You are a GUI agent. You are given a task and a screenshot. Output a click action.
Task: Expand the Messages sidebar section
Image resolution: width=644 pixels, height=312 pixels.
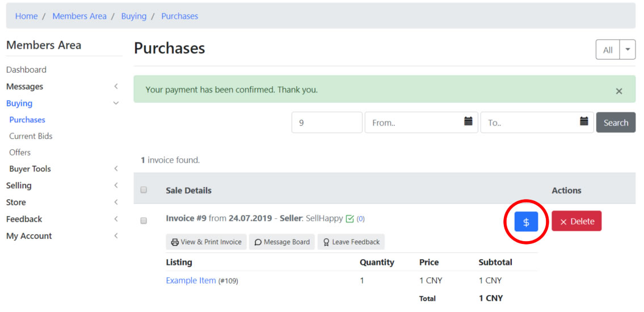click(x=62, y=87)
